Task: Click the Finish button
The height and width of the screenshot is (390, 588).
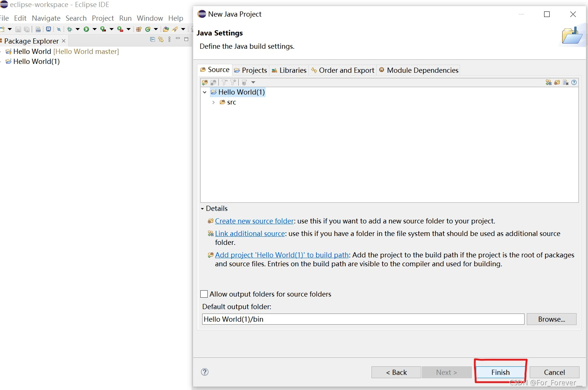Action: tap(500, 372)
